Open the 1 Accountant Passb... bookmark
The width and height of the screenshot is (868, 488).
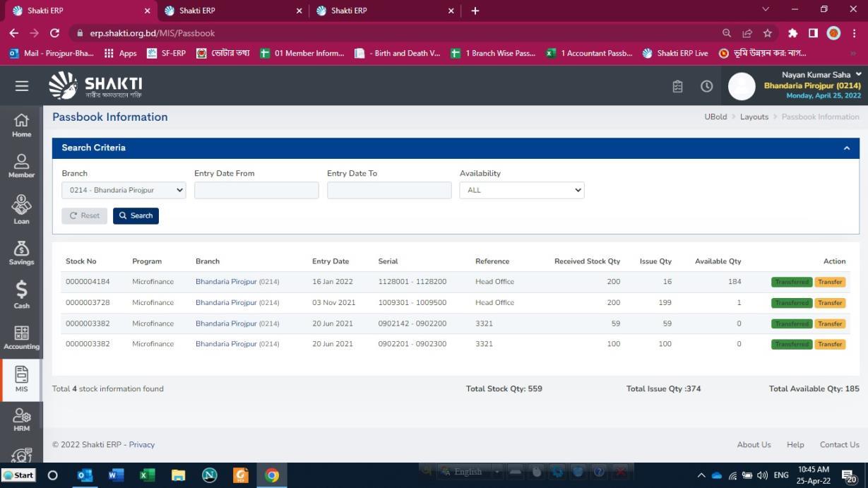pyautogui.click(x=590, y=53)
